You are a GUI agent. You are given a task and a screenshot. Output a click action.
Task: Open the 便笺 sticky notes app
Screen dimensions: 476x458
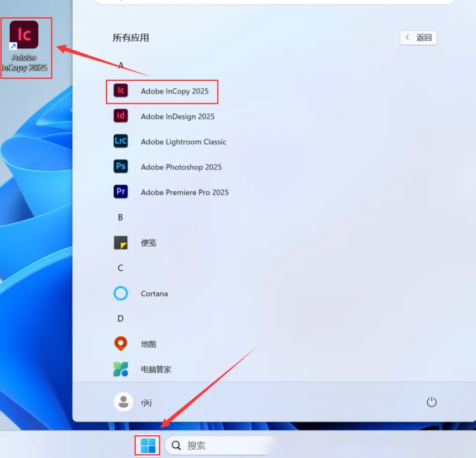click(148, 243)
